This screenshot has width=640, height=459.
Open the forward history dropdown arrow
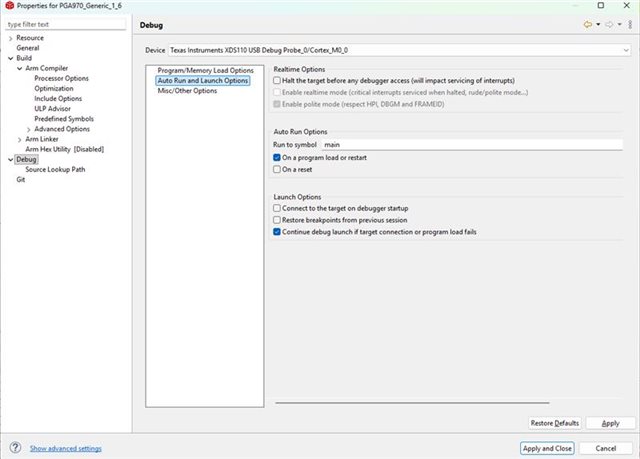(x=620, y=25)
